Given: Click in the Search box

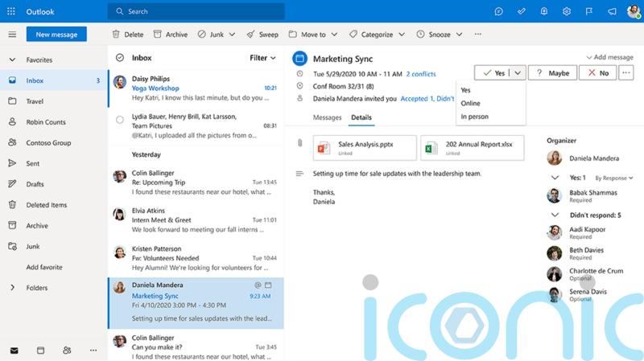Looking at the screenshot, I should coord(196,11).
